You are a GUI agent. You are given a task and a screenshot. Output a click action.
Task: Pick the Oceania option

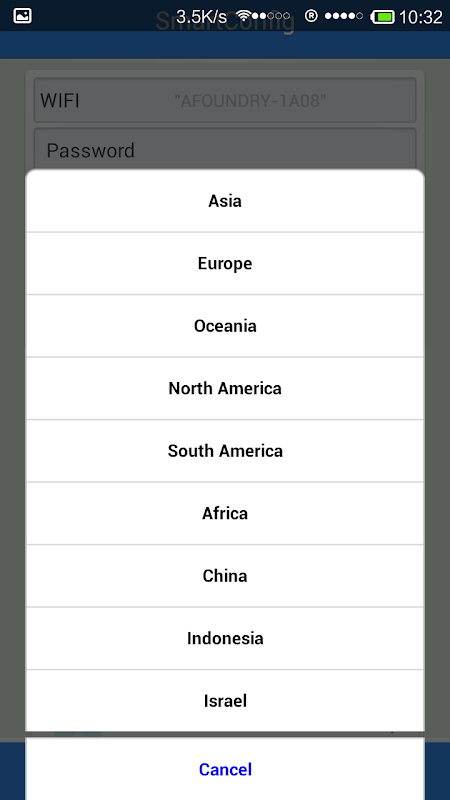coord(225,326)
